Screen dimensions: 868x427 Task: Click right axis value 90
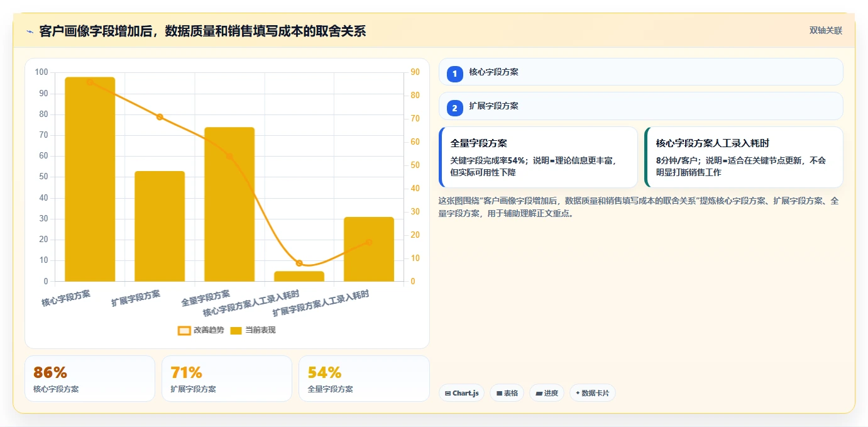click(x=416, y=72)
